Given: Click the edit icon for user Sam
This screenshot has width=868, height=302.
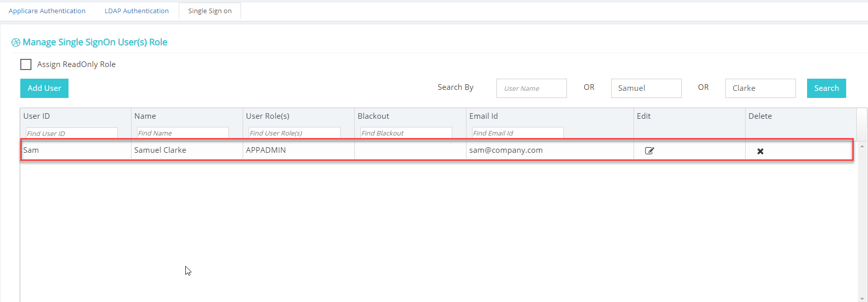Looking at the screenshot, I should click(x=649, y=151).
